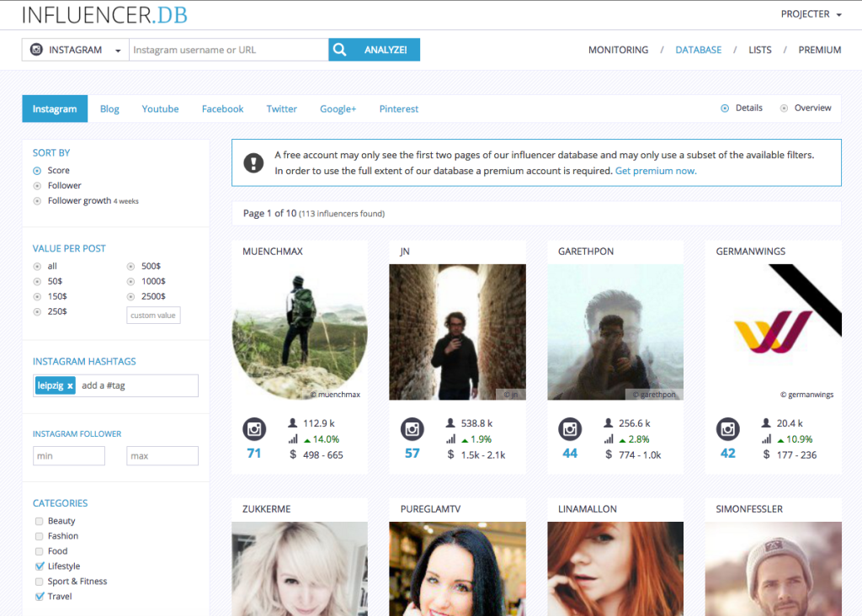Image resolution: width=862 pixels, height=616 pixels.
Task: Open ZUKKERME profile title
Action: (x=267, y=509)
